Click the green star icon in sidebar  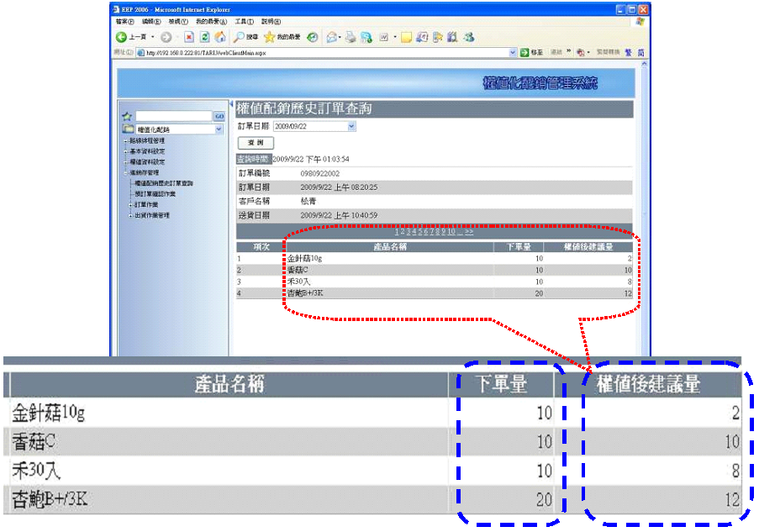[x=128, y=117]
